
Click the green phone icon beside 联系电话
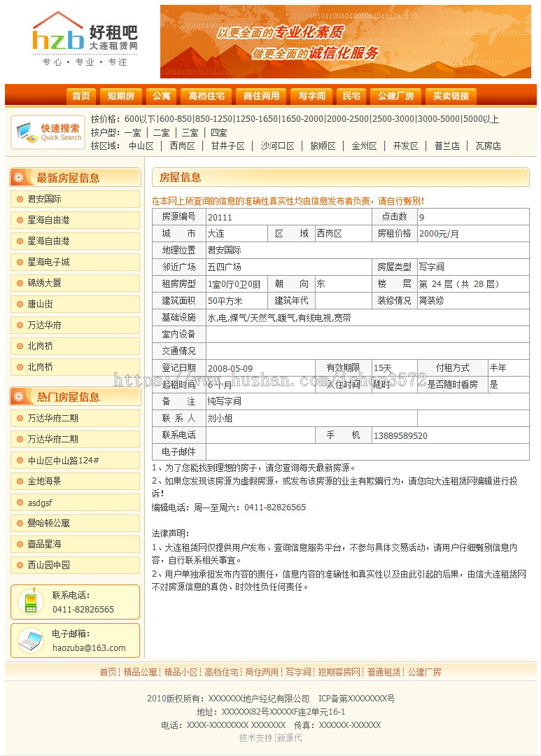click(x=31, y=602)
